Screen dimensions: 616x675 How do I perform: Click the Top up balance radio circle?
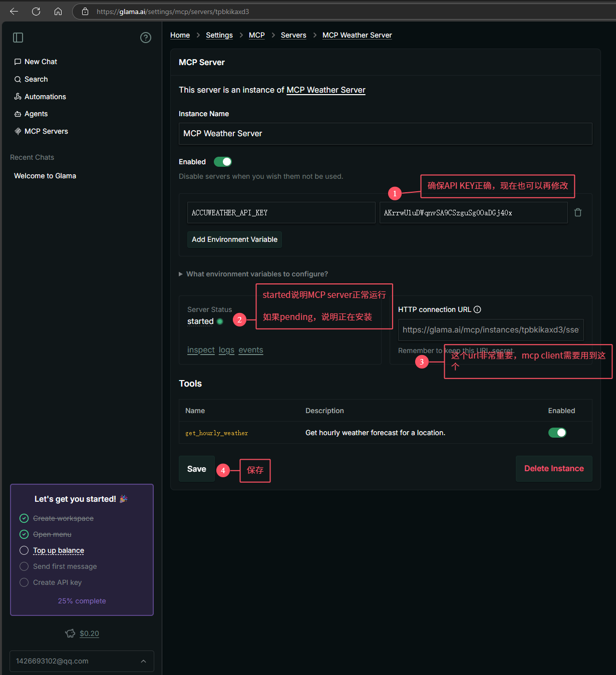(x=24, y=550)
